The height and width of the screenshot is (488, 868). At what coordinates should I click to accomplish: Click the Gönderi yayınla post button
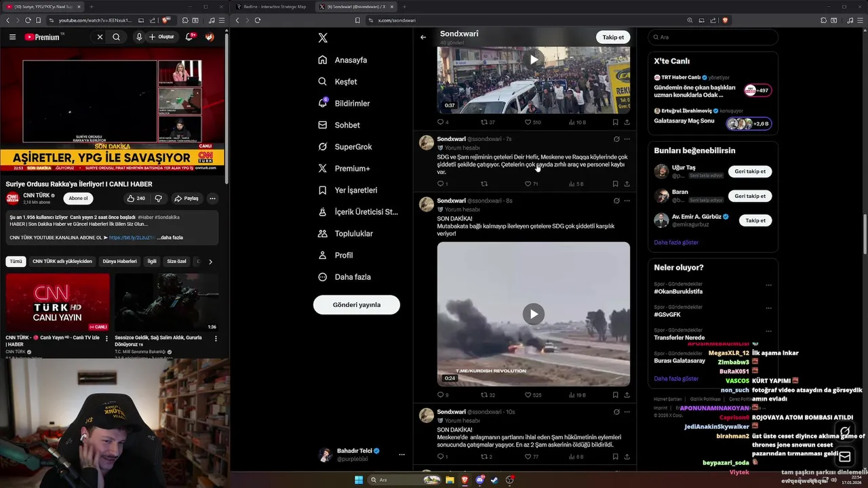(357, 305)
